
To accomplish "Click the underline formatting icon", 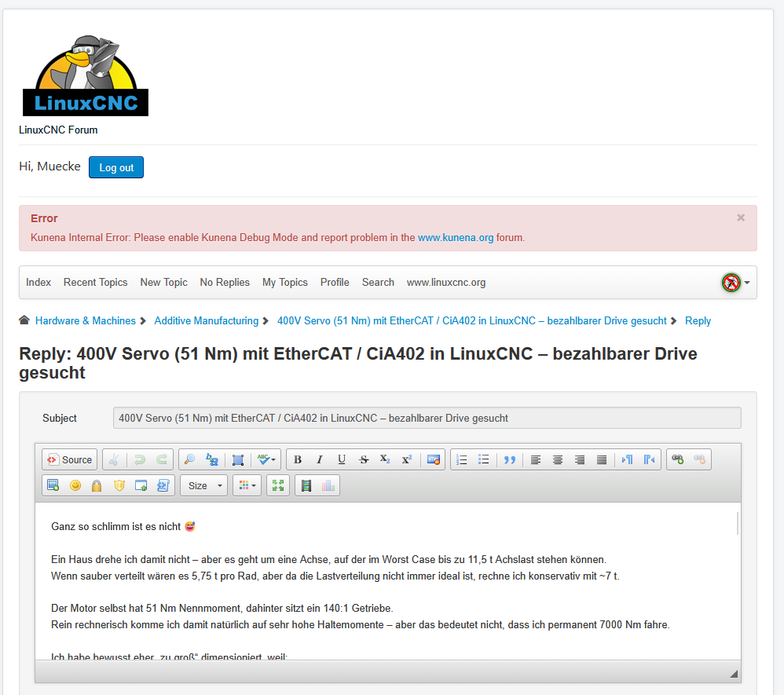I will click(342, 460).
